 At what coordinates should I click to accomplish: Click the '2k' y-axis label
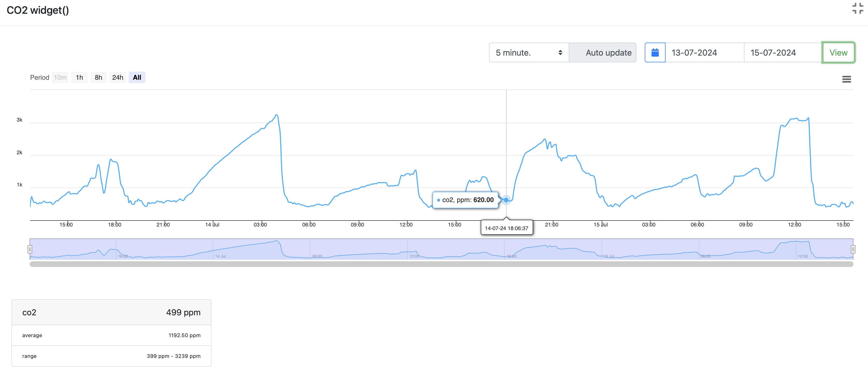coord(19,152)
